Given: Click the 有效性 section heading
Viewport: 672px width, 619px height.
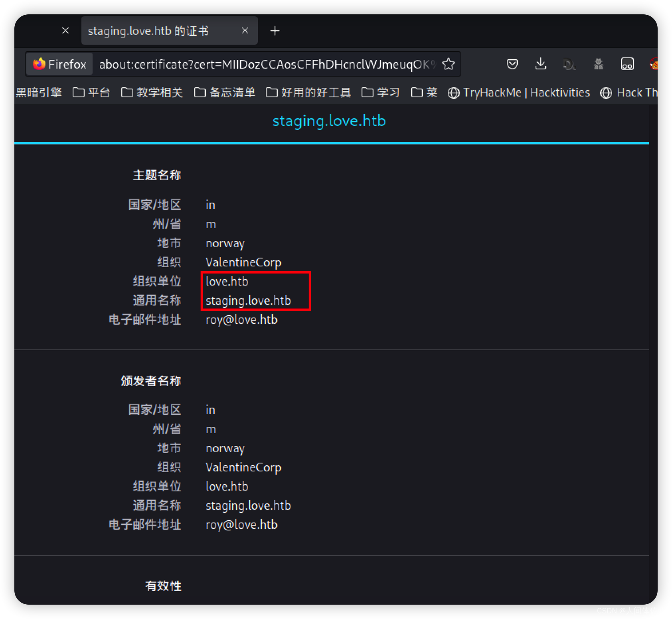Looking at the screenshot, I should 163,586.
